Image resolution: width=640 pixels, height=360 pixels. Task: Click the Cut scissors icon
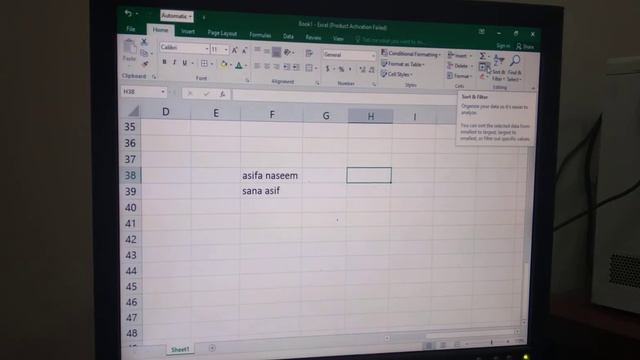click(144, 42)
